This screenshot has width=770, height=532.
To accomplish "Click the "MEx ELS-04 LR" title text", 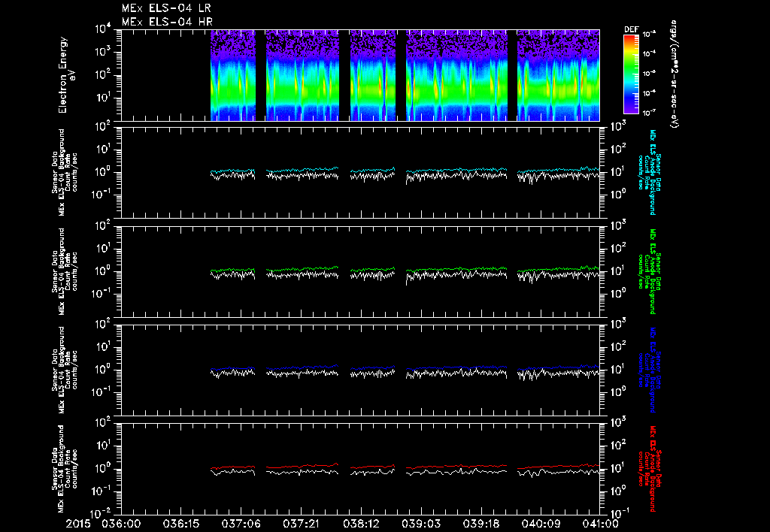I will click(166, 8).
